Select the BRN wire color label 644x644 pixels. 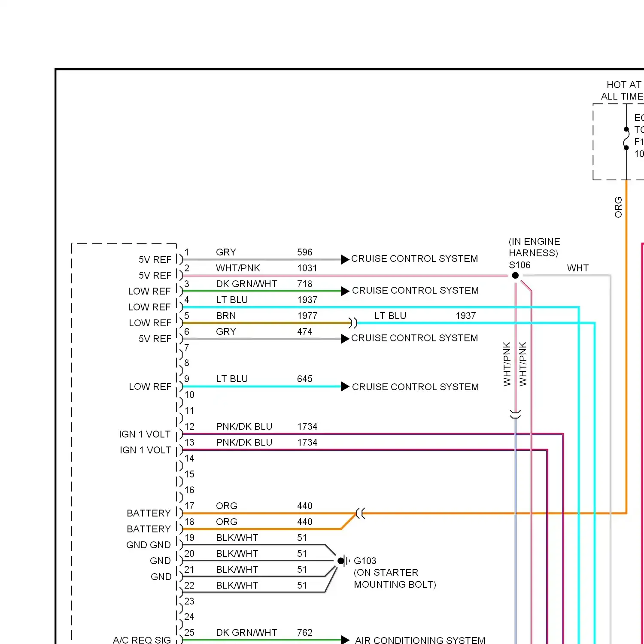click(226, 316)
